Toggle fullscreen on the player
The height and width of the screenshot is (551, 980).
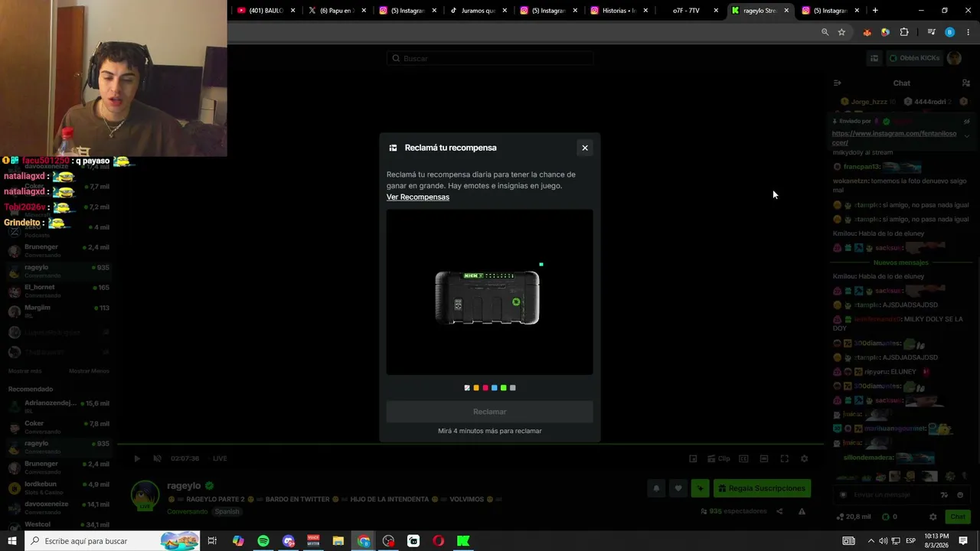coord(784,458)
